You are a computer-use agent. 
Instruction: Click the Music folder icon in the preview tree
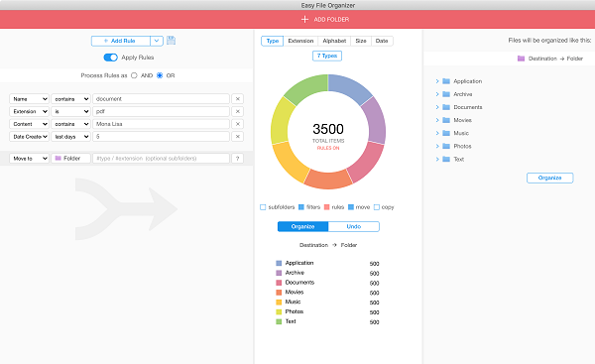(x=446, y=133)
